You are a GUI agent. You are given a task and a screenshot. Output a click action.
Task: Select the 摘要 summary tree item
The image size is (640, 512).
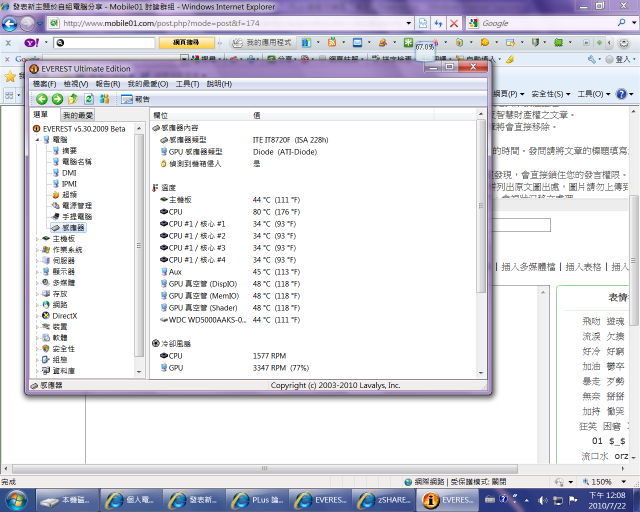64,151
